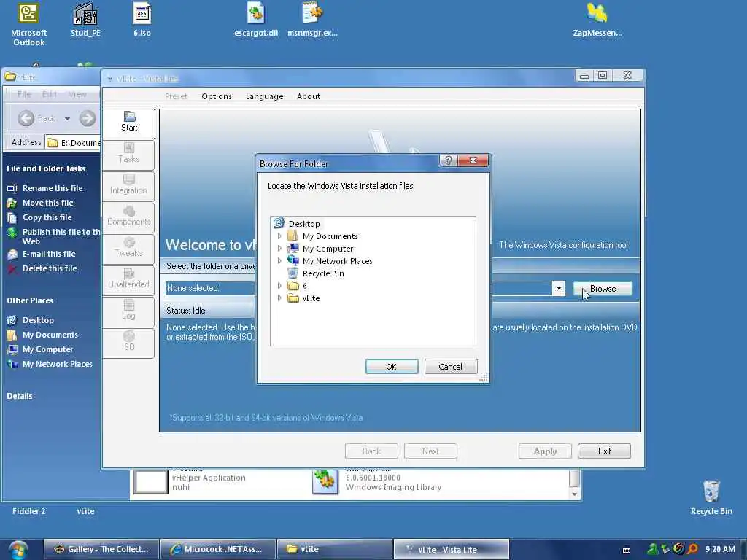747x560 pixels.
Task: Click the Apply button in vLite
Action: click(x=545, y=451)
